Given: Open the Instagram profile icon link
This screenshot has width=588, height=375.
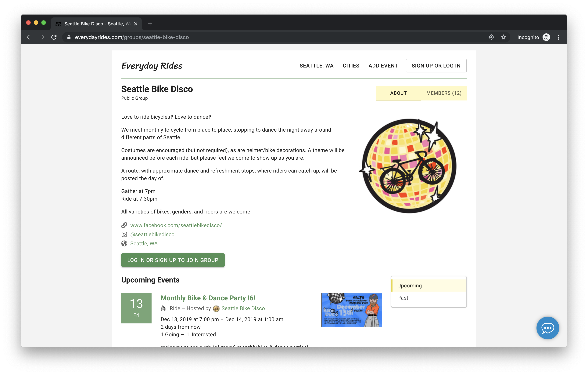Looking at the screenshot, I should click(x=124, y=234).
